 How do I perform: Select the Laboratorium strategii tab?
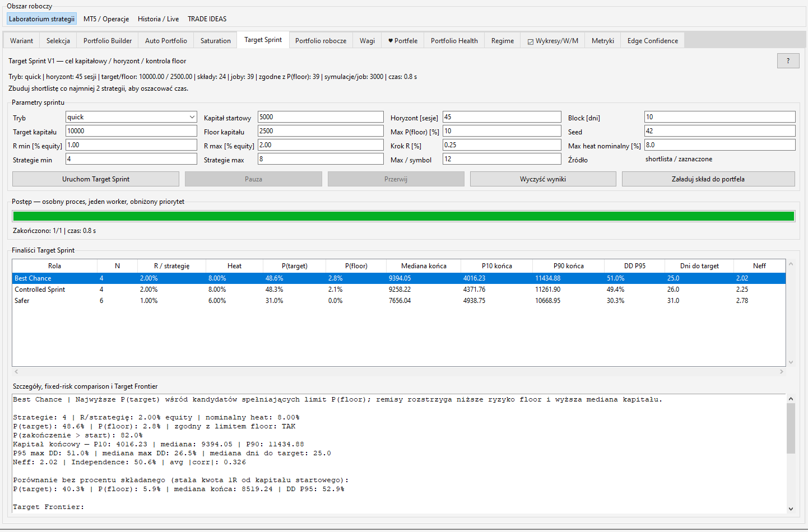(41, 19)
